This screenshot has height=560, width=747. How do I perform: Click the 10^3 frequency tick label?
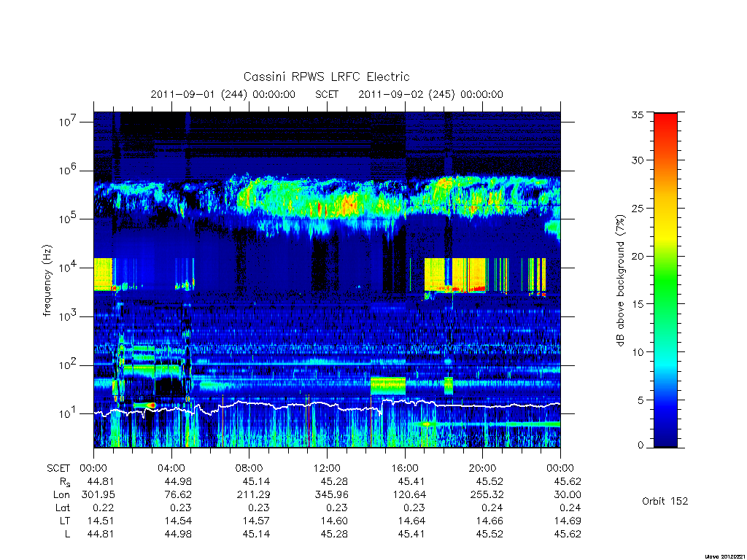click(x=69, y=316)
